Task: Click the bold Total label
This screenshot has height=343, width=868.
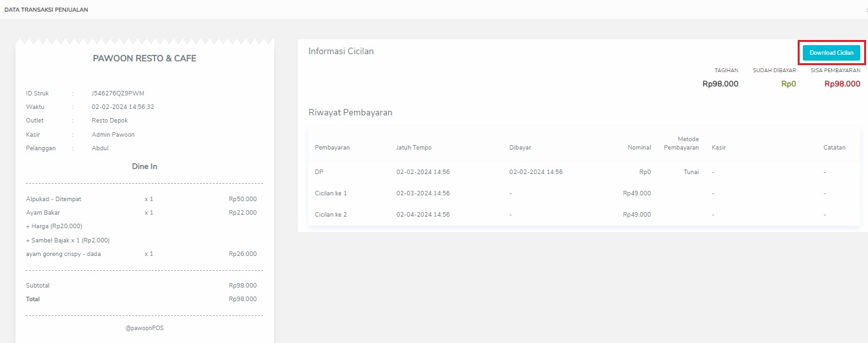Action: [33, 299]
